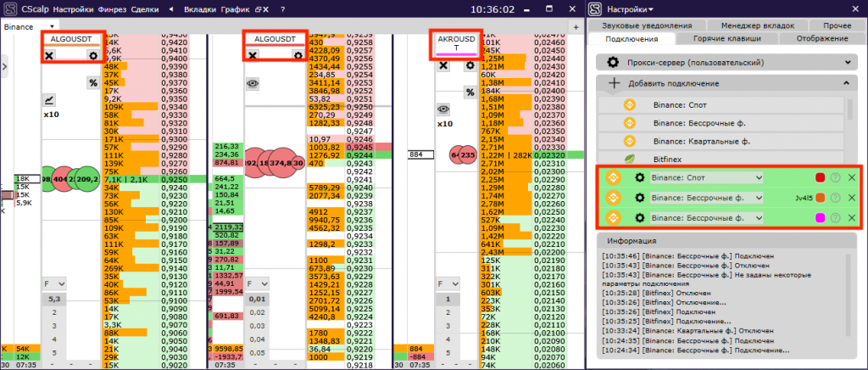Click the percent button in AKROUSDT book
This screenshot has height=370, width=868.
[470, 92]
